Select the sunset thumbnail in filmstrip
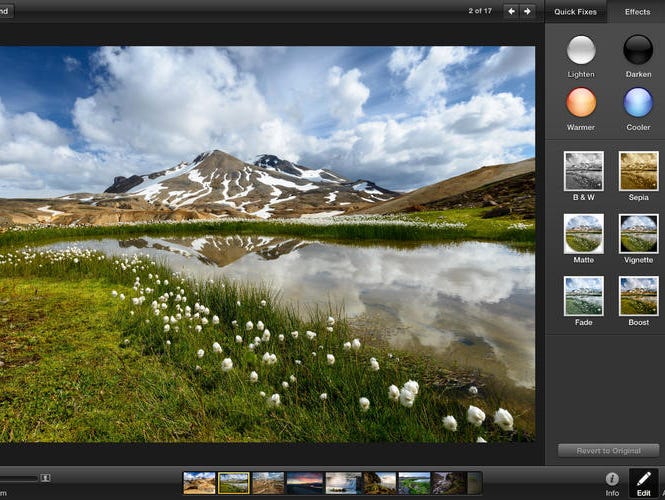Image resolution: width=665 pixels, height=500 pixels. [305, 483]
